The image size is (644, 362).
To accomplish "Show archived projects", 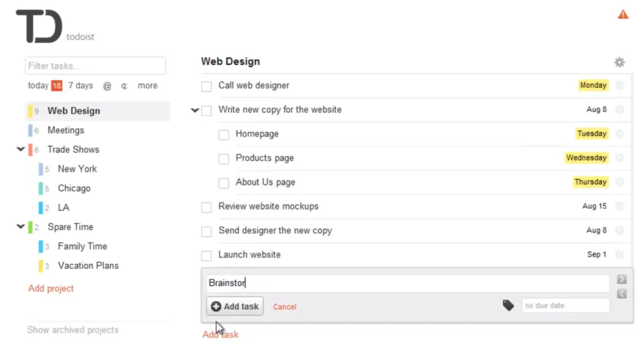I will pyautogui.click(x=72, y=329).
